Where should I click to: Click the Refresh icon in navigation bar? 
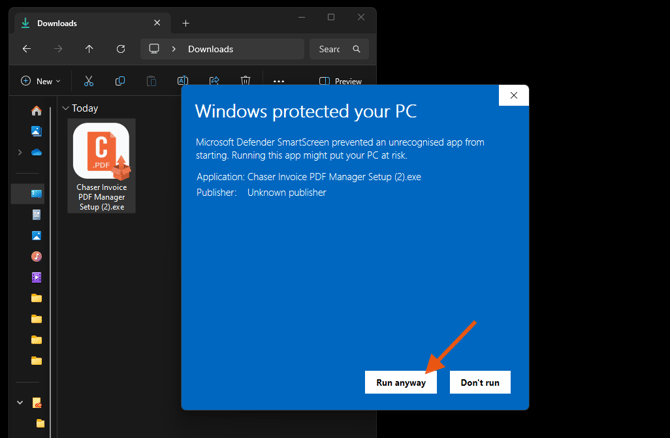pyautogui.click(x=121, y=49)
